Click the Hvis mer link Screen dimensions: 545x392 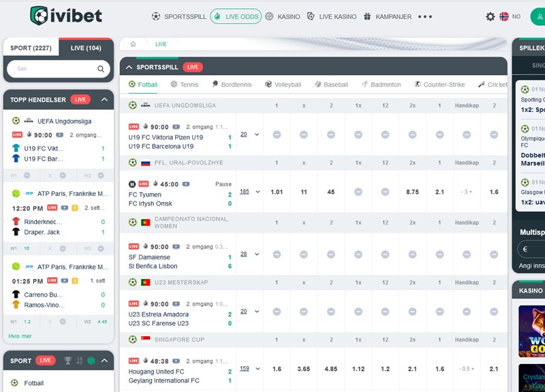point(20,336)
